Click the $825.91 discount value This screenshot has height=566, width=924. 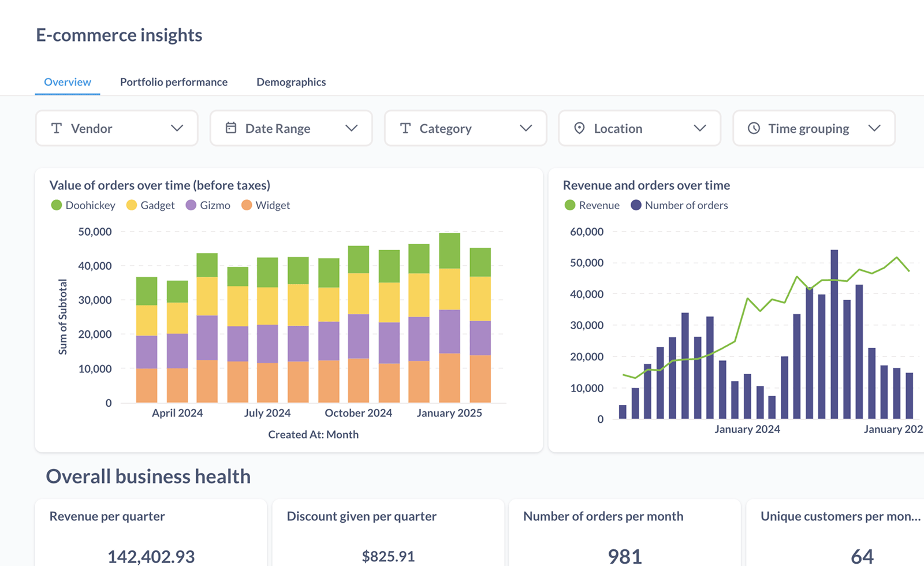[x=388, y=557]
